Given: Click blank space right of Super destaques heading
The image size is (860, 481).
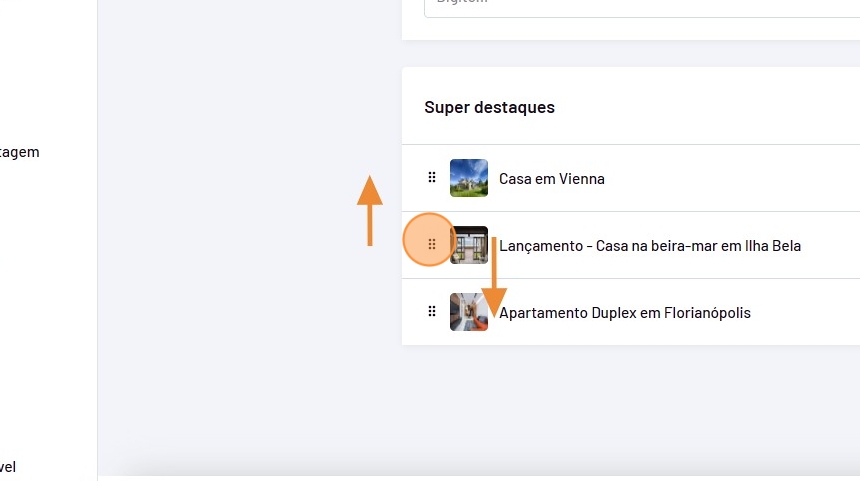Looking at the screenshot, I should [720, 107].
